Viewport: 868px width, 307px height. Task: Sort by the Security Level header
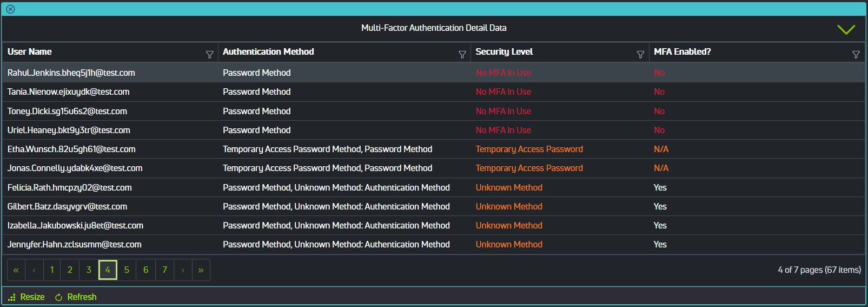coord(504,52)
